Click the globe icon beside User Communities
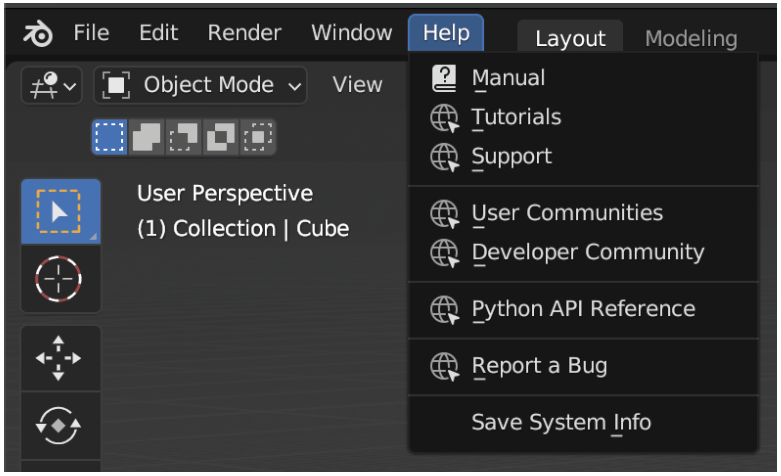 coord(444,214)
